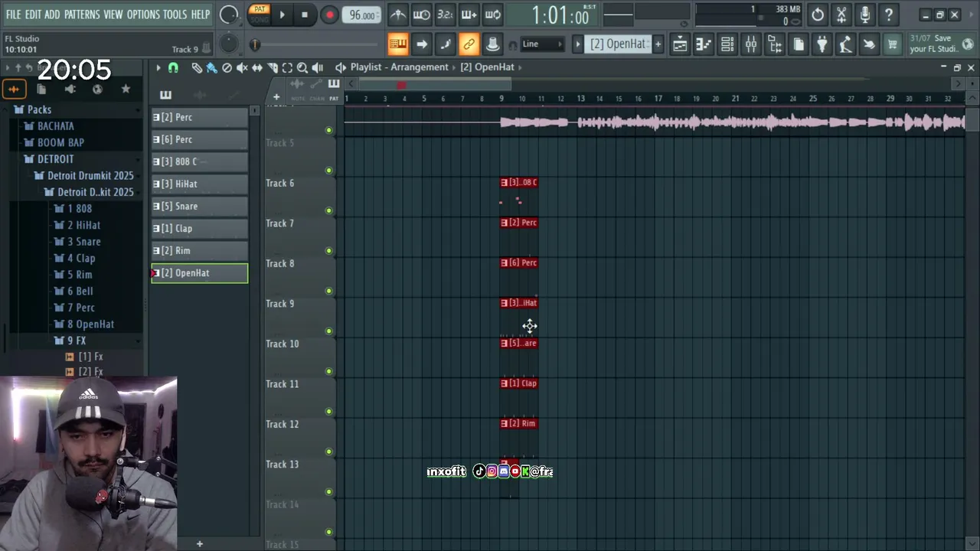Select the Mute tool in playlist toolbar
The width and height of the screenshot is (980, 551).
[x=242, y=67]
